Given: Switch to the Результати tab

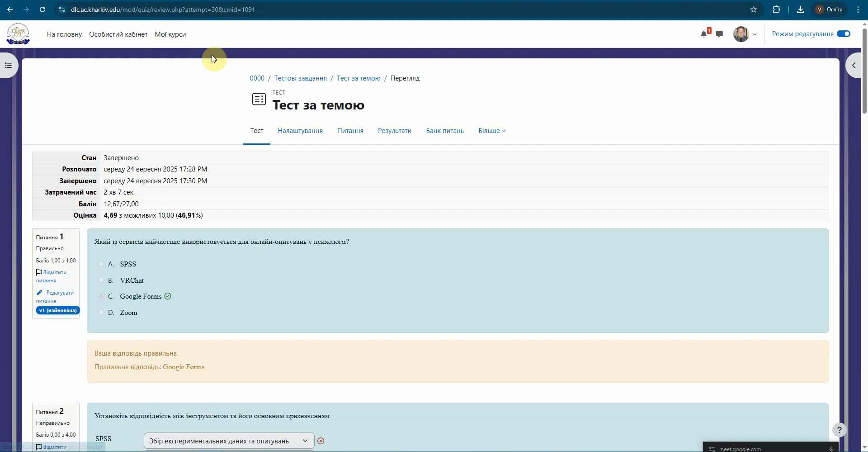Looking at the screenshot, I should (x=394, y=131).
